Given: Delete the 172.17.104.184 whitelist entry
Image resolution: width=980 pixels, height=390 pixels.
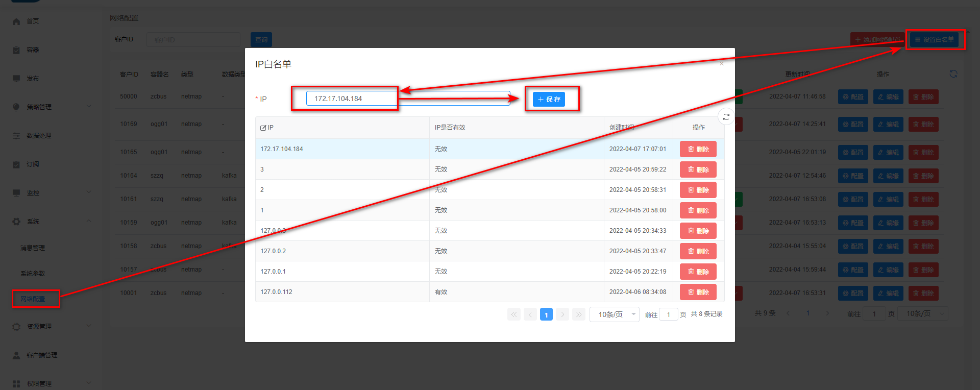Looking at the screenshot, I should pyautogui.click(x=698, y=149).
